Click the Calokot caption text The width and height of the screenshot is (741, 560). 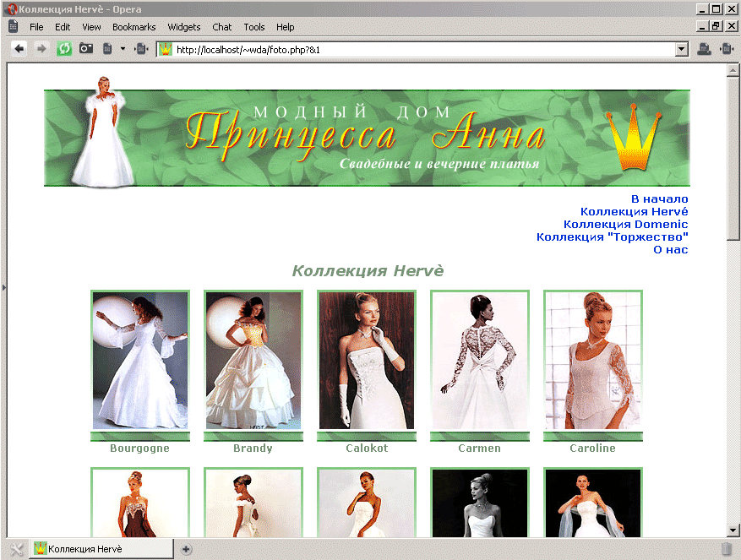tap(367, 449)
